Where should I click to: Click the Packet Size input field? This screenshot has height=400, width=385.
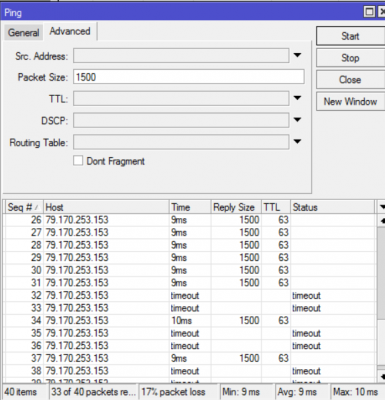189,77
